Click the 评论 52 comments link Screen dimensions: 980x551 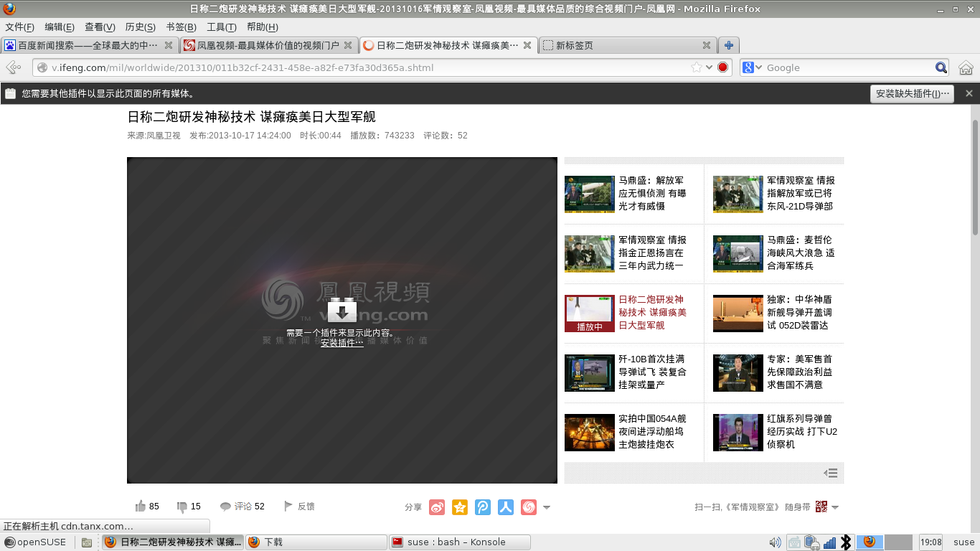[249, 507]
